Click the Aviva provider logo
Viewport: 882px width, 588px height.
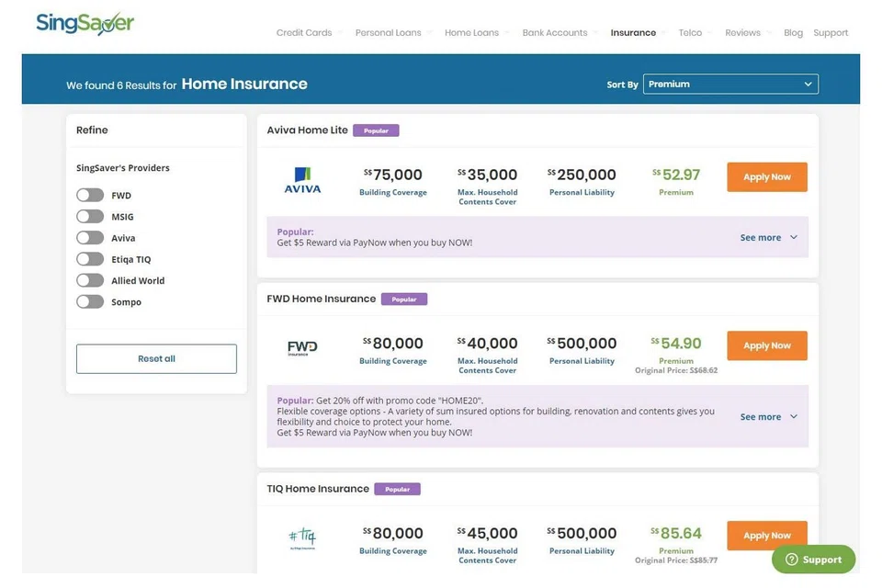[302, 180]
